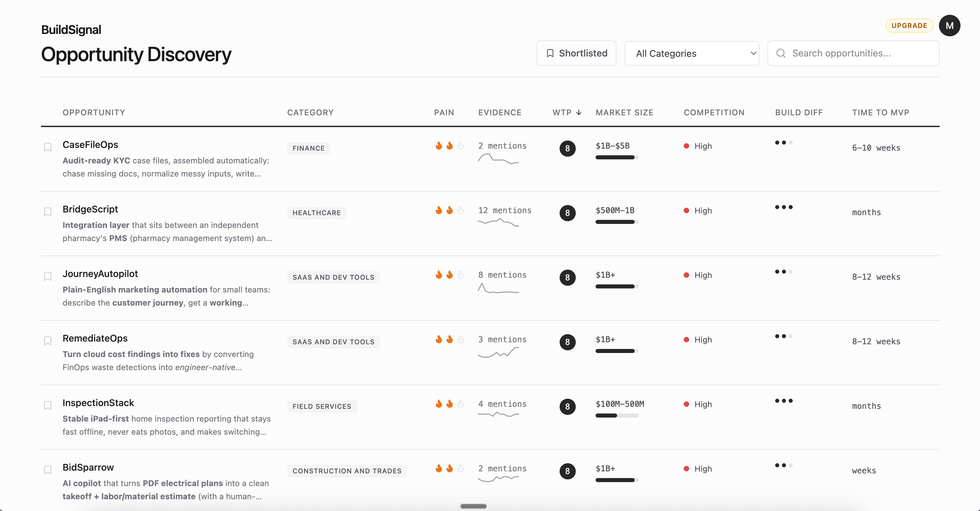
Task: Sort by the MARKET SIZE column header
Action: [625, 113]
